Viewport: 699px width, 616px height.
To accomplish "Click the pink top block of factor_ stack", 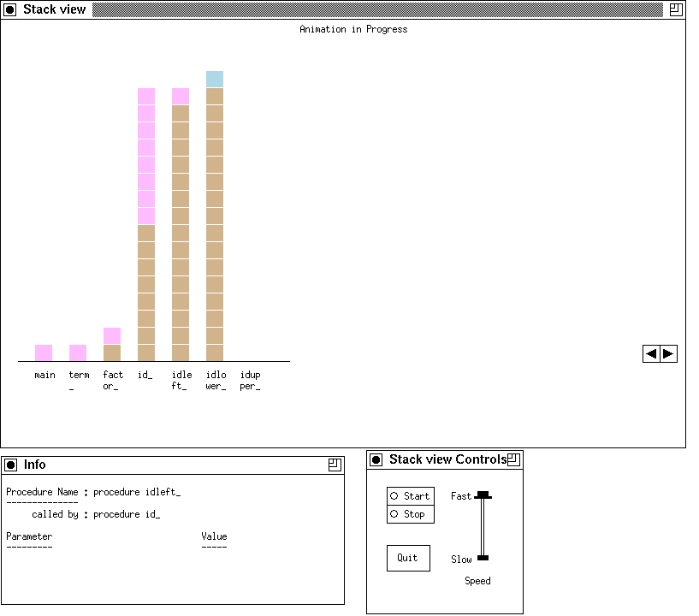I will pyautogui.click(x=112, y=335).
